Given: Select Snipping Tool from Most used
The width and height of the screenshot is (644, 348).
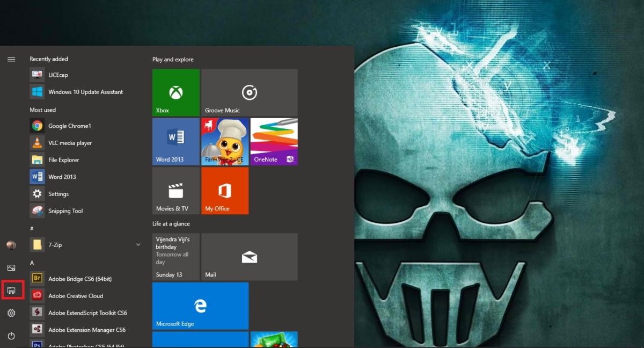Looking at the screenshot, I should coord(65,211).
